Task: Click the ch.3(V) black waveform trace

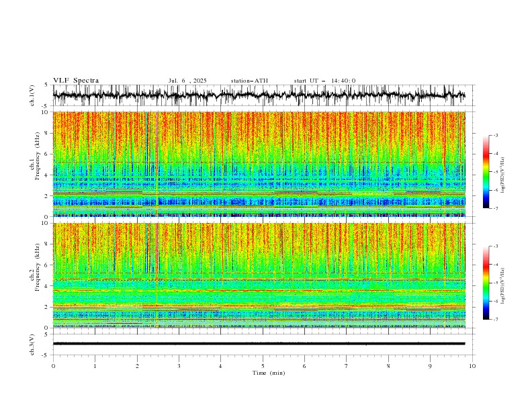Action: (259, 344)
